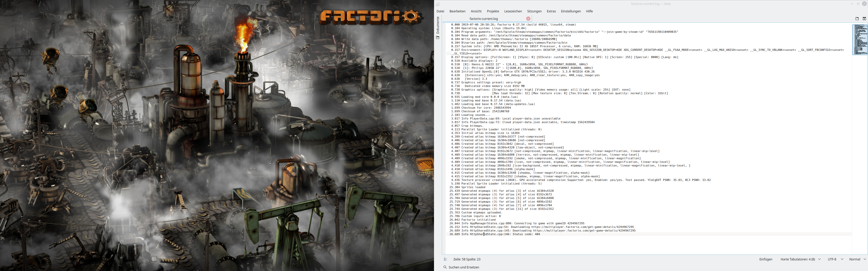Open the Hilfe menu
The height and width of the screenshot is (271, 868).
(x=589, y=11)
